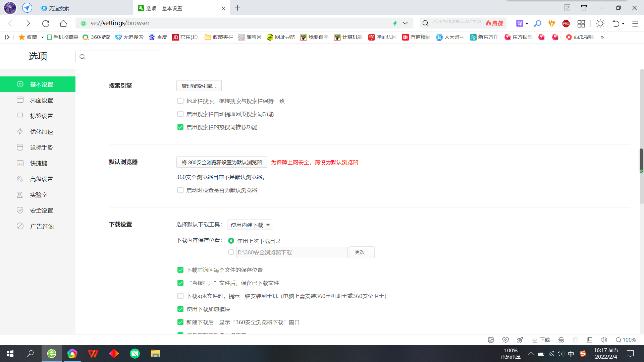Open the translate extension icon
Image resolution: width=644 pixels, height=362 pixels.
(520, 23)
